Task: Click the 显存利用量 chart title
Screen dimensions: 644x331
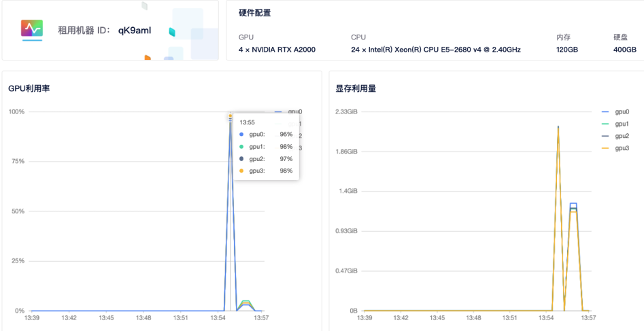Action: 356,88
